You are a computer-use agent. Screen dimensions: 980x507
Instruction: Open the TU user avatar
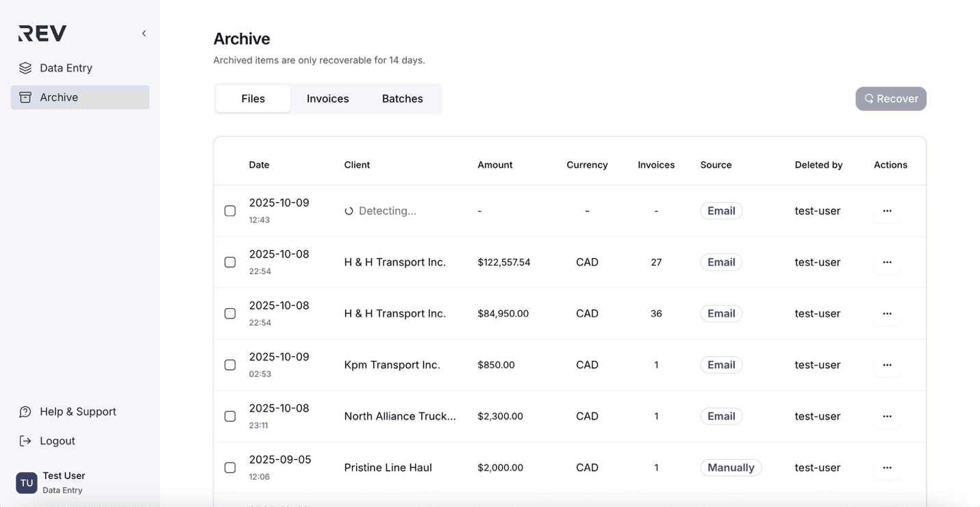(x=27, y=482)
